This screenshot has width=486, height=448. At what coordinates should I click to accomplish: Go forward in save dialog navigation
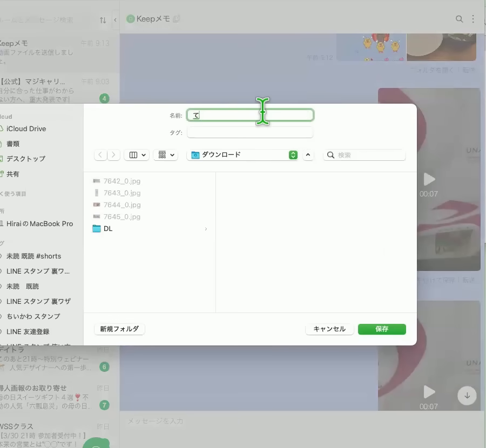pyautogui.click(x=113, y=154)
